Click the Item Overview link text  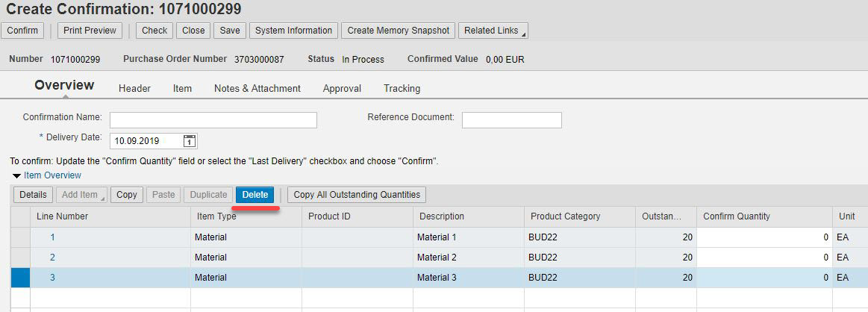[x=52, y=175]
